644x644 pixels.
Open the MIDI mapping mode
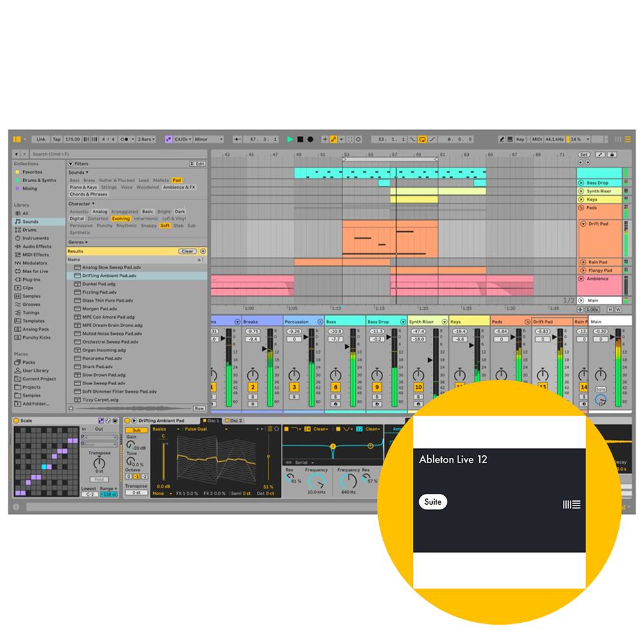(x=537, y=139)
